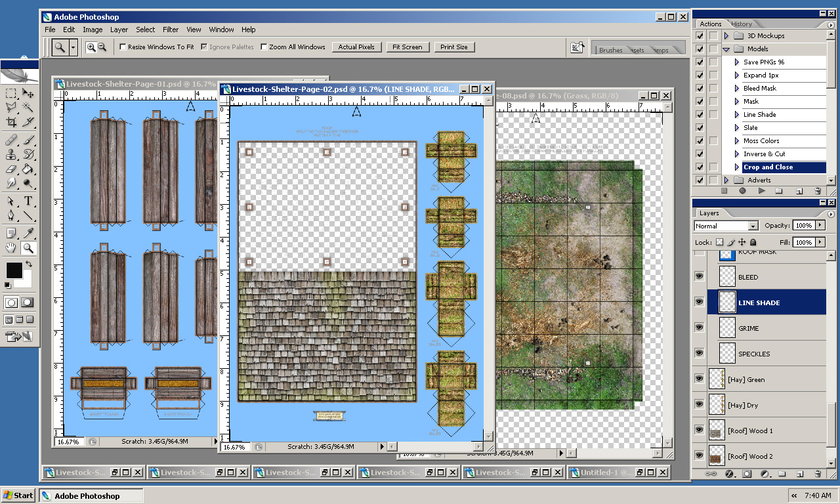
Task: Expand the Save PNGs 96 action
Action: point(737,62)
